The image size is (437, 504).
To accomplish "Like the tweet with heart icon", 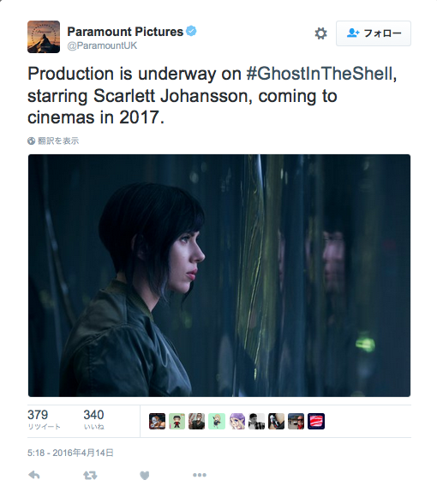I will click(x=145, y=475).
